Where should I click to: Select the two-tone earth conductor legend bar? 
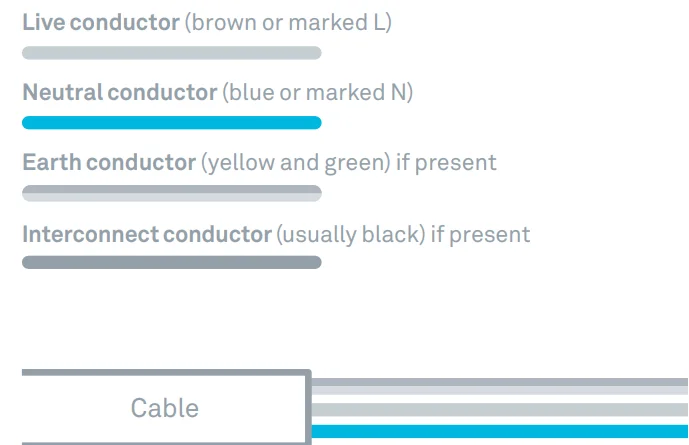pos(171,193)
